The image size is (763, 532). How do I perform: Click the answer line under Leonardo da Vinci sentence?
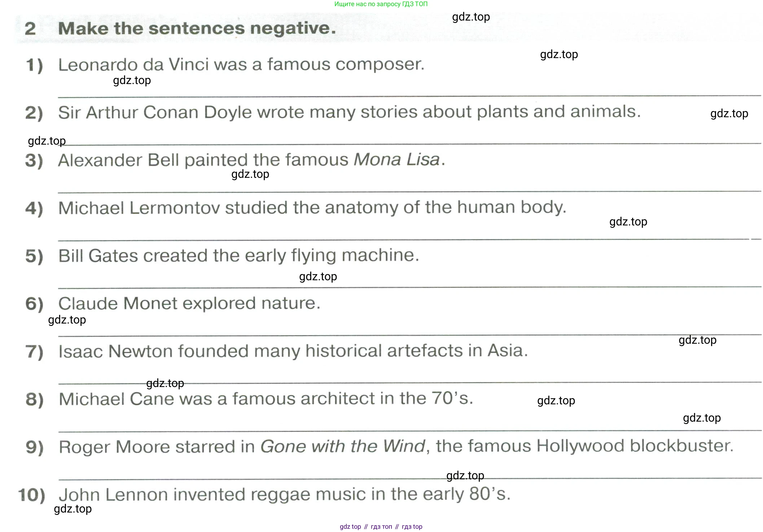(409, 96)
